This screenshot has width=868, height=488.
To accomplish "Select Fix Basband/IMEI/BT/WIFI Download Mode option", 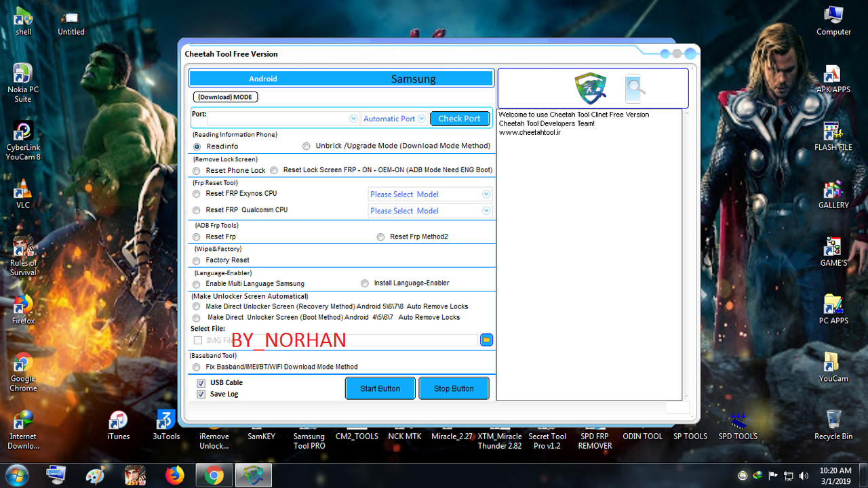I will click(197, 367).
